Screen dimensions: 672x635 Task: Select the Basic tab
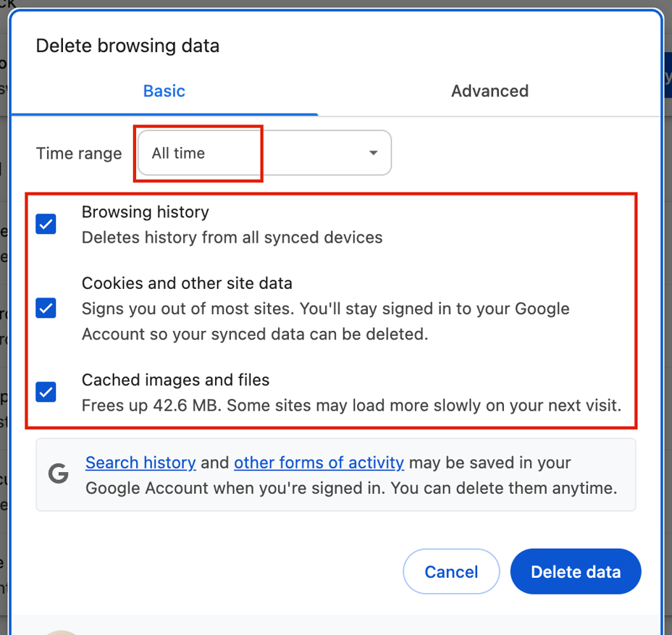[x=164, y=91]
